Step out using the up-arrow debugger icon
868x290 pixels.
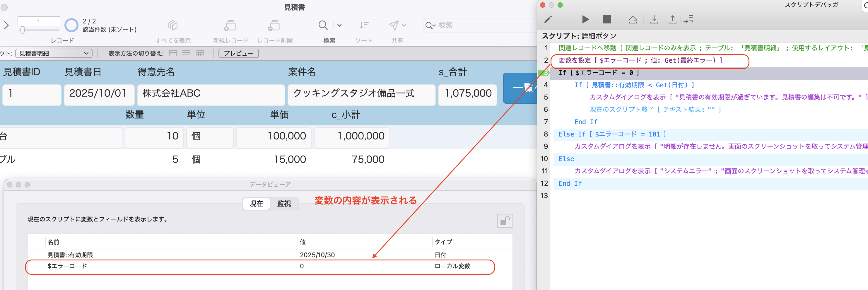coord(673,19)
